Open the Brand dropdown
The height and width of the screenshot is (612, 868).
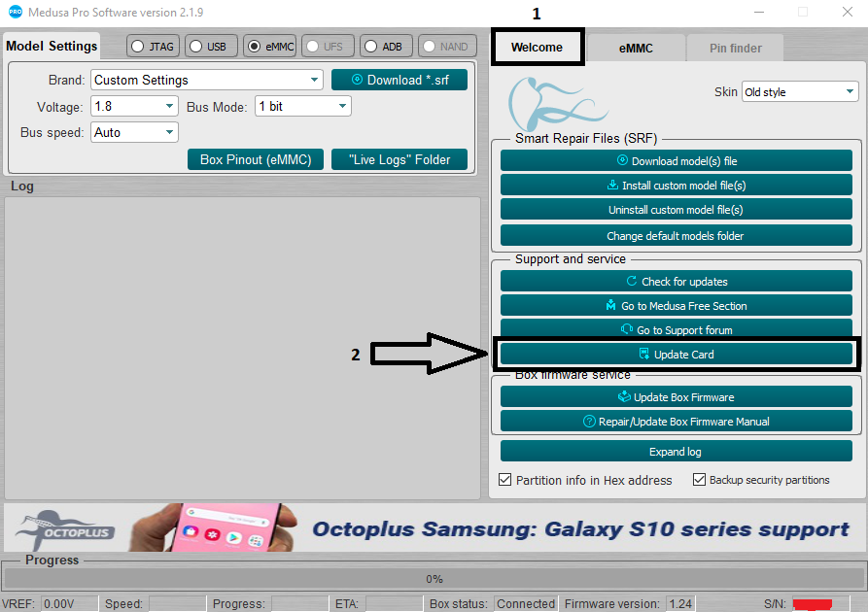point(206,80)
